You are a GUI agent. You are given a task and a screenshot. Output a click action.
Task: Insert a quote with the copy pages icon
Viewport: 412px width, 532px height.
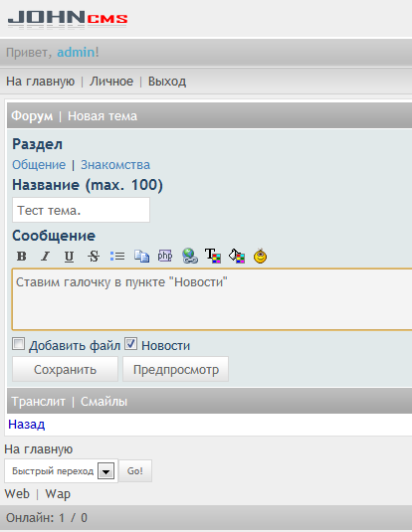[x=141, y=256]
